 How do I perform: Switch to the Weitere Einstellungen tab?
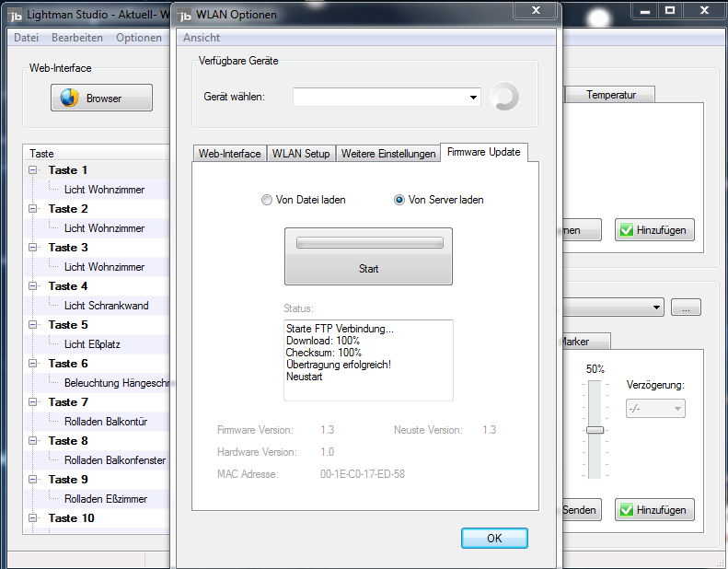coord(387,154)
